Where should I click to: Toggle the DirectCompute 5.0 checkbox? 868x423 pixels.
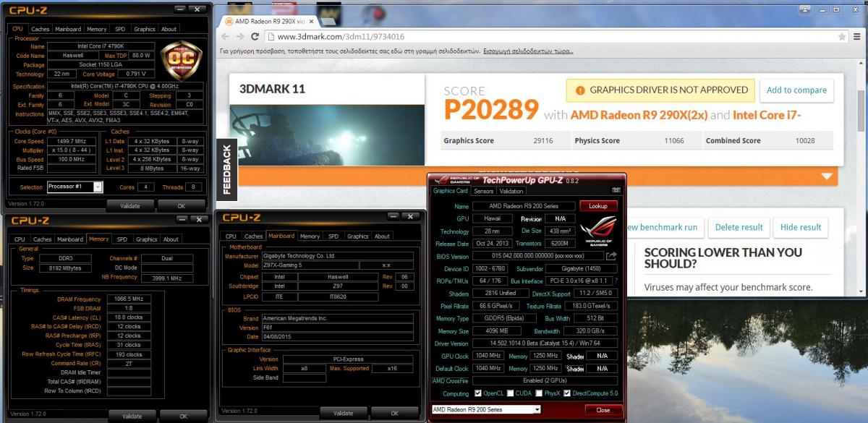tap(568, 393)
